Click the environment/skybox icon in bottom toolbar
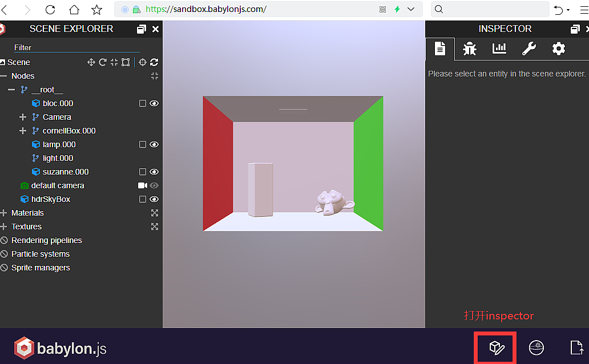This screenshot has height=364, width=589. coord(536,347)
